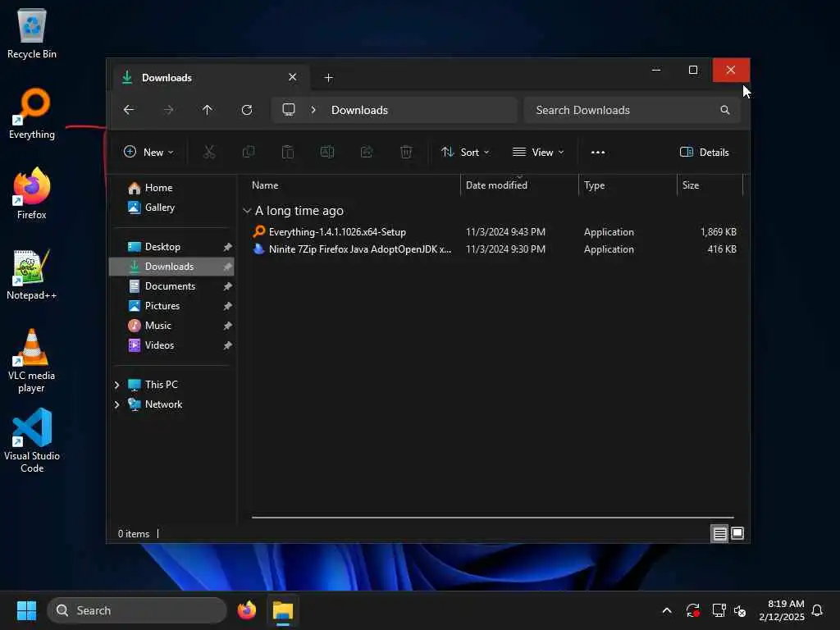Click the search magnifier in Search Downloads

point(725,110)
